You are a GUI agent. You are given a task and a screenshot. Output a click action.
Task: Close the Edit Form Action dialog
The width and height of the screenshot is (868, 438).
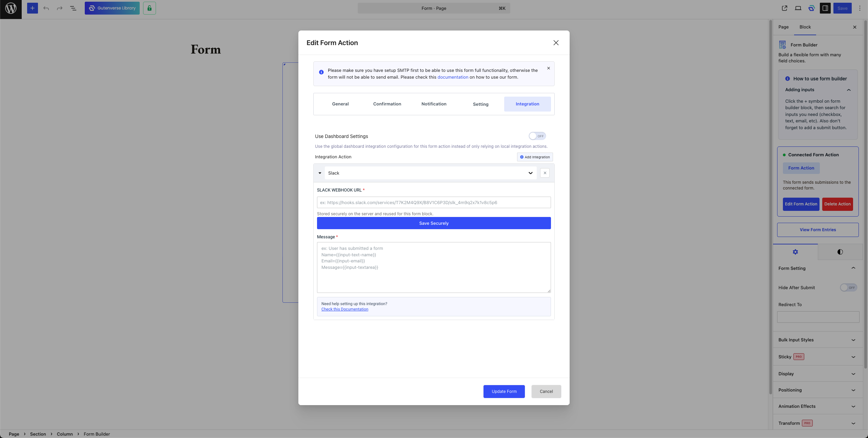(x=556, y=43)
